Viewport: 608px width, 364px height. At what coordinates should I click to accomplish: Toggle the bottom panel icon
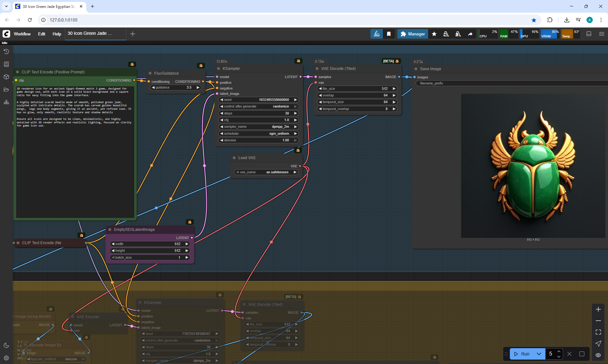pyautogui.click(x=589, y=34)
